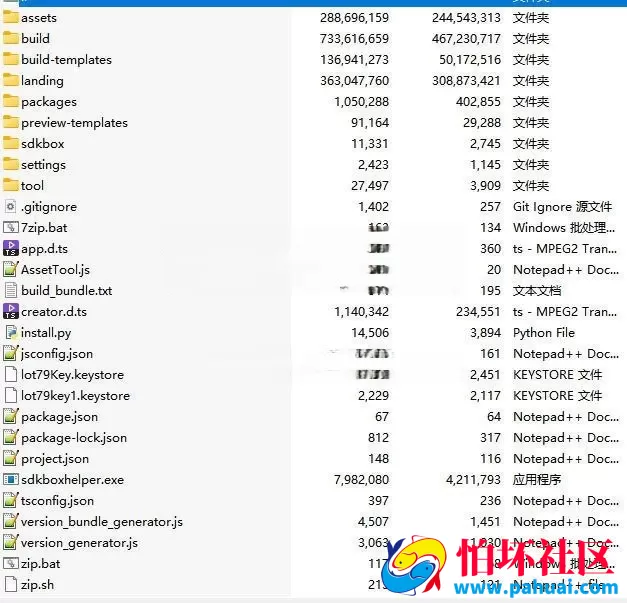This screenshot has height=603, width=627.
Task: Click the AssetTool.js Notepad++ icon
Action: [11, 269]
